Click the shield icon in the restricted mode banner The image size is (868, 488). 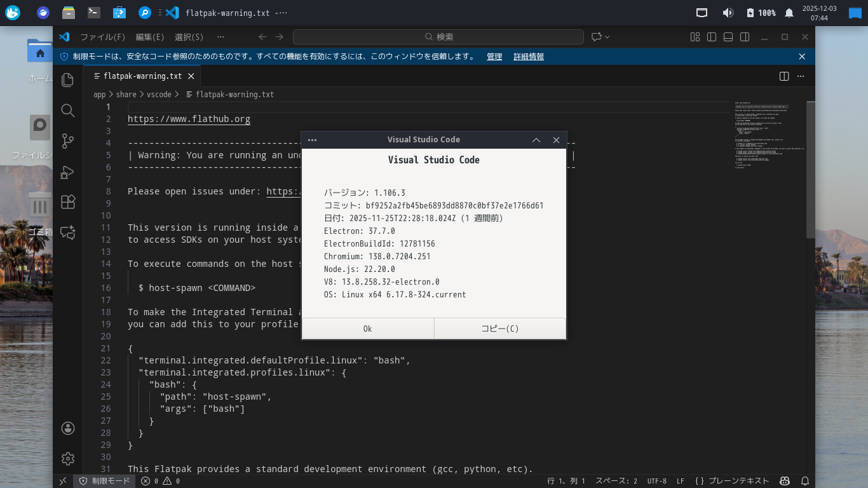click(x=64, y=57)
